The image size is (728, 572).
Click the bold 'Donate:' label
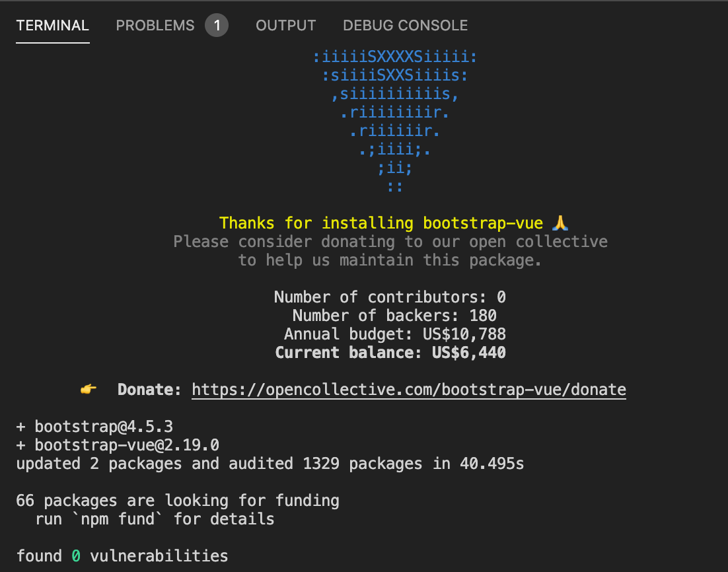pyautogui.click(x=149, y=390)
